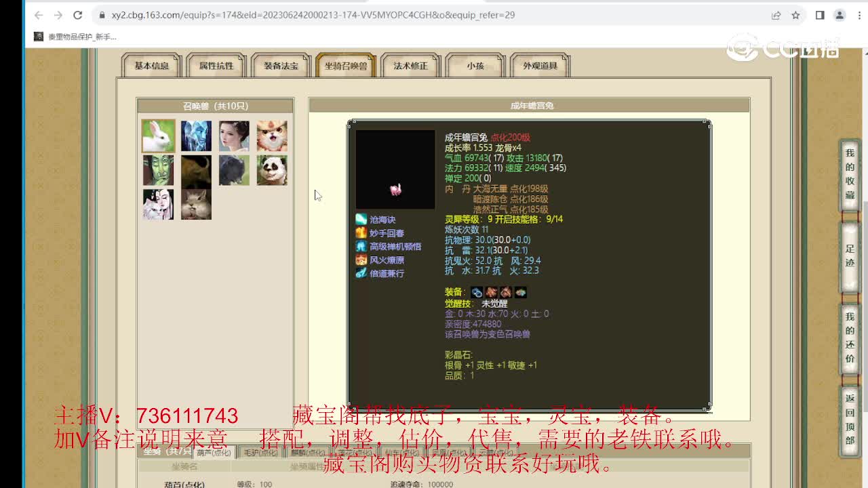Bookmark this page with the star
Viewport: 868px width, 488px height.
click(x=796, y=15)
